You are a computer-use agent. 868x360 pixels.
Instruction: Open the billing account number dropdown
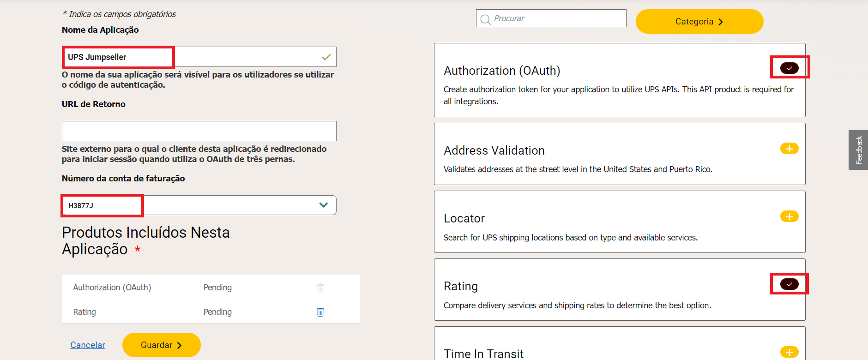(323, 205)
